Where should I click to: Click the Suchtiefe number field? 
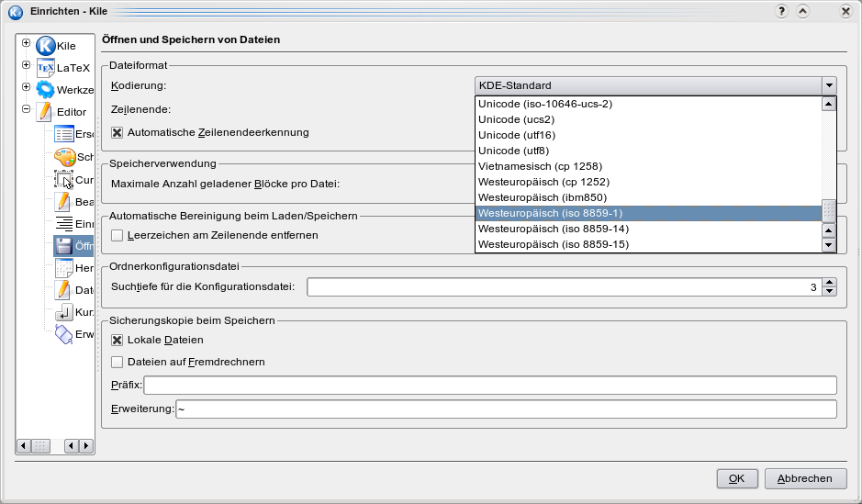click(565, 287)
